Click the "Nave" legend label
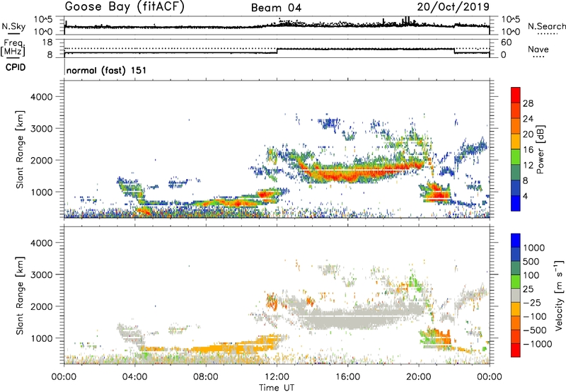This screenshot has width=566, height=392. tap(538, 49)
